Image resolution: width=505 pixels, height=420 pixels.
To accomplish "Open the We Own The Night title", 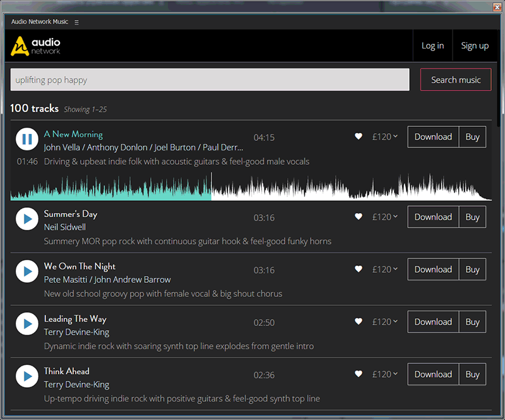I will point(80,267).
